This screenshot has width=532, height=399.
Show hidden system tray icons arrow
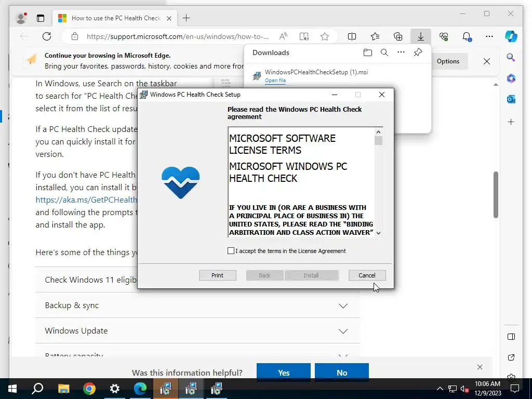[x=440, y=389]
